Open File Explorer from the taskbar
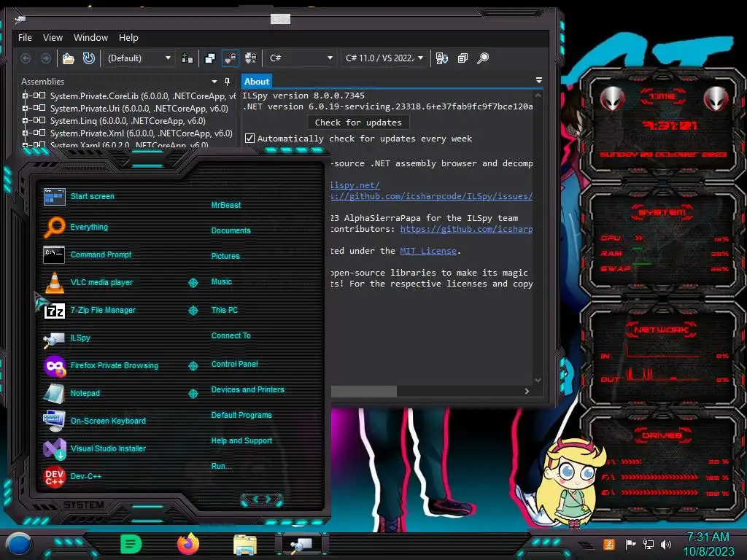747x560 pixels. (245, 545)
